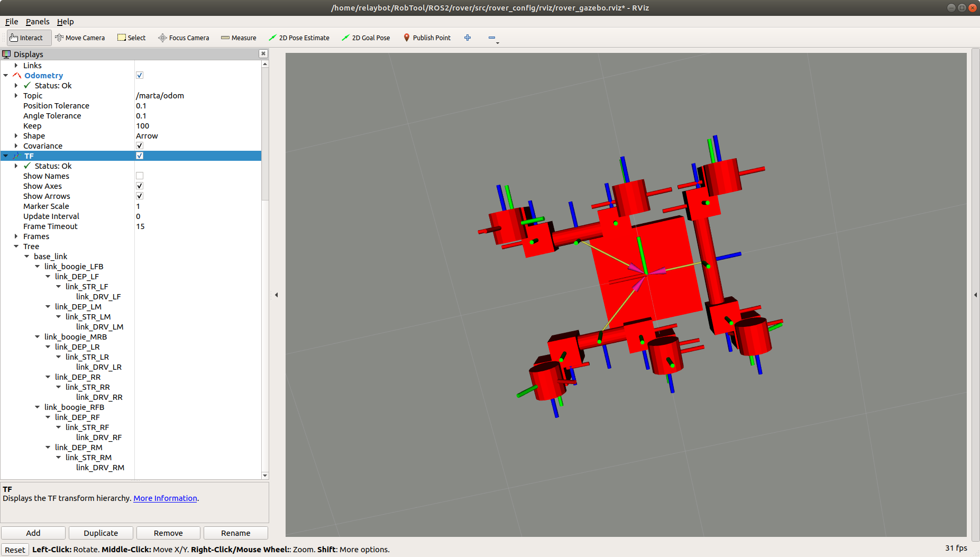Image resolution: width=980 pixels, height=557 pixels.
Task: Select the 2D Pose Estimate tool
Action: pyautogui.click(x=299, y=38)
